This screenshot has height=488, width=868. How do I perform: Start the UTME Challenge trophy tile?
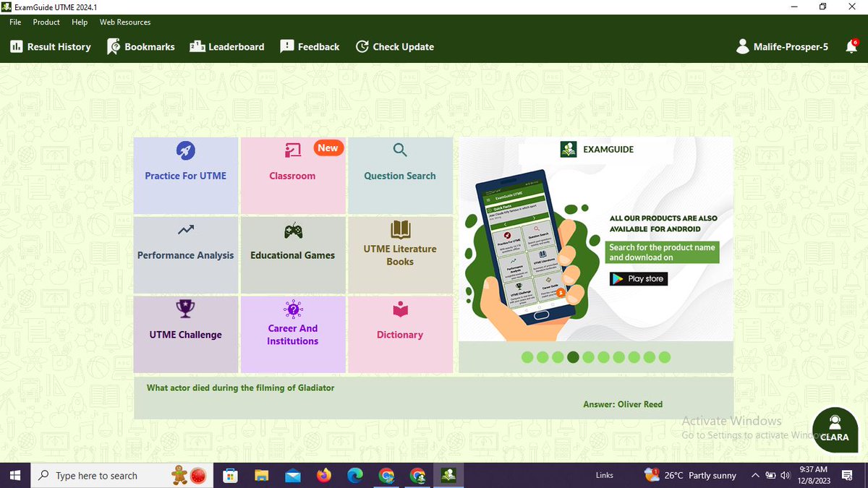186,335
